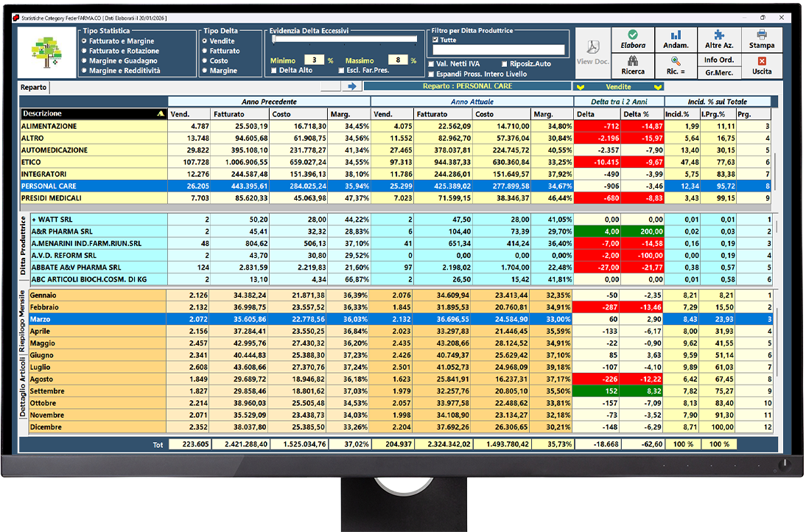Open the Andam. chart view
This screenshot has width=806, height=532.
[x=676, y=40]
